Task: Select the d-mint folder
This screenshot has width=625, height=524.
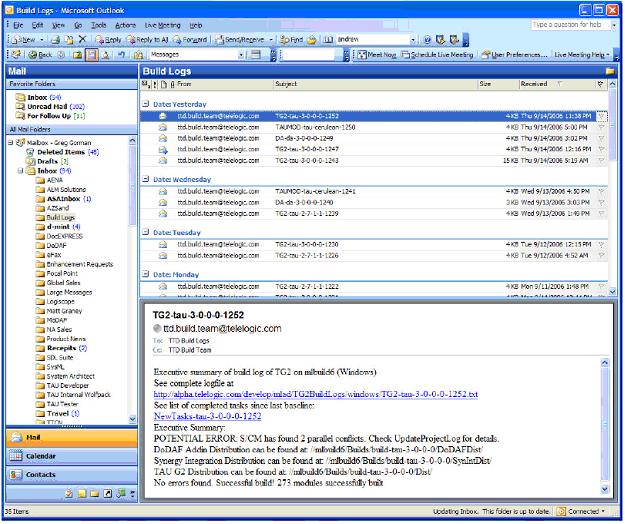Action: click(58, 227)
